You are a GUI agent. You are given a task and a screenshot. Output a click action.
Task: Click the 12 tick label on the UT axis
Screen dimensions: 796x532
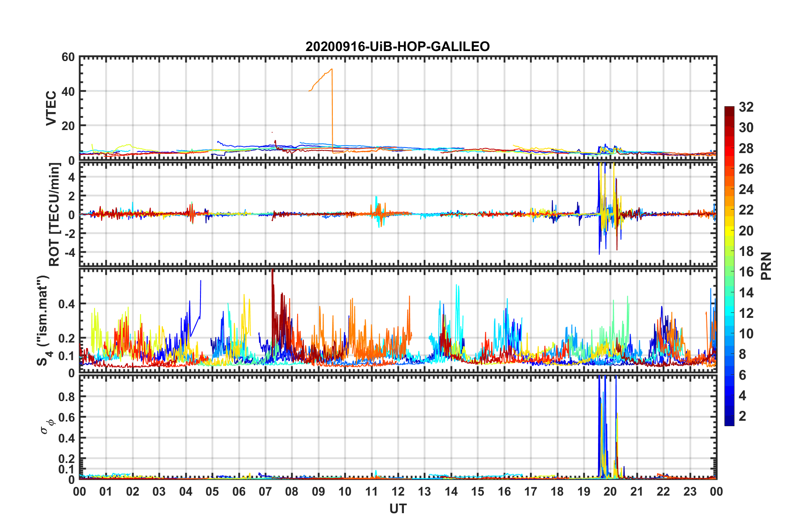pyautogui.click(x=398, y=491)
